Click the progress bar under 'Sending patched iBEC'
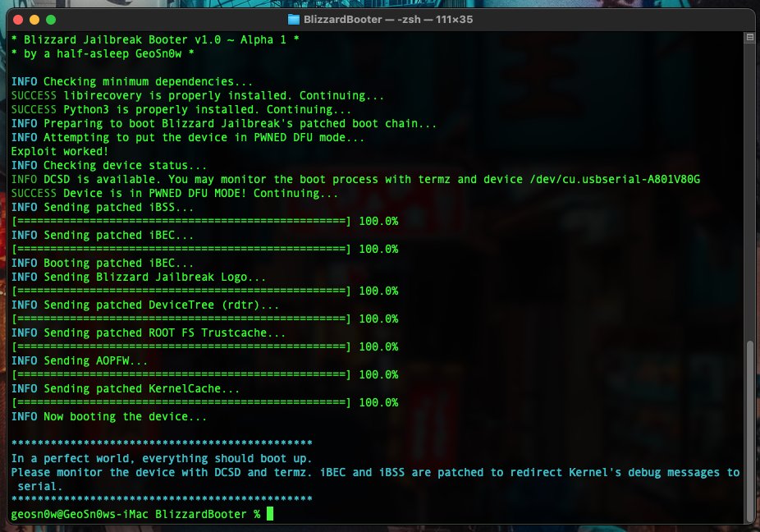The height and width of the screenshot is (532, 760). point(181,250)
